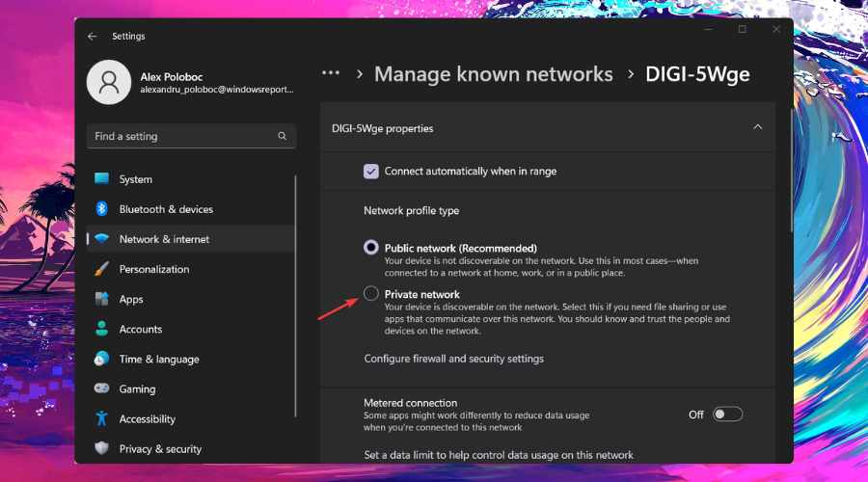Screen dimensions: 868x482
Task: Open breadcrumb three-dots overflow menu
Action: (331, 73)
